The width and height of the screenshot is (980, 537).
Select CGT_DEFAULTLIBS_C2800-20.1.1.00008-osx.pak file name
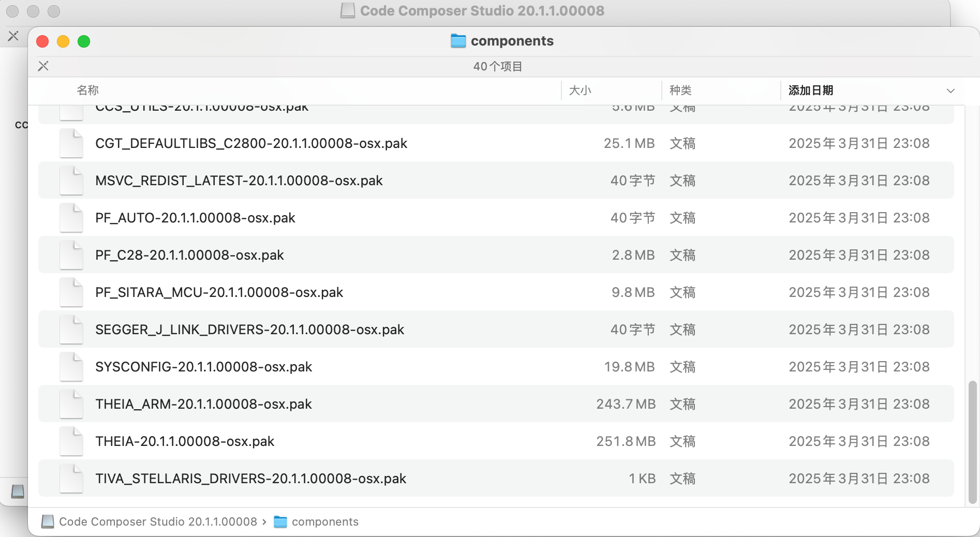(251, 143)
